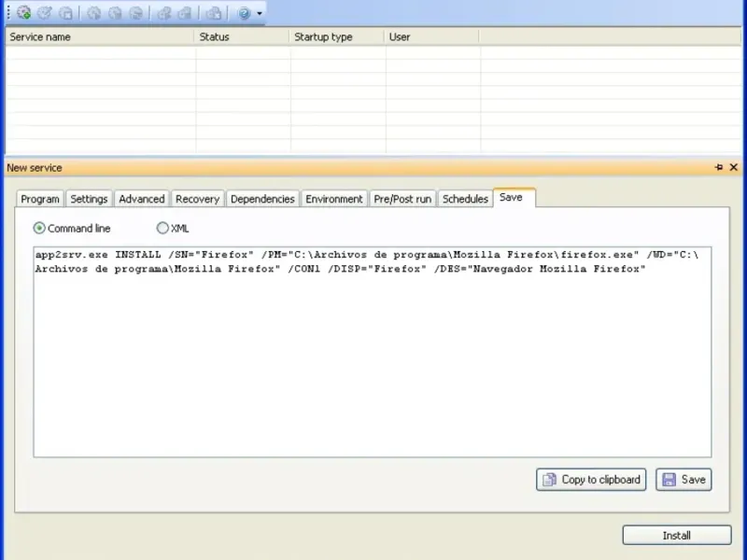Click the 'app2srv.exe' text in the command

tap(72, 255)
